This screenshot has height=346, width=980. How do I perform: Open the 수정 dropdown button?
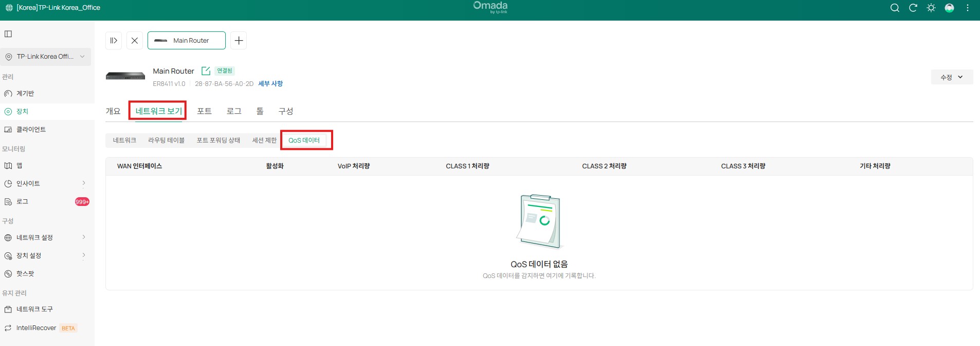[x=952, y=77]
